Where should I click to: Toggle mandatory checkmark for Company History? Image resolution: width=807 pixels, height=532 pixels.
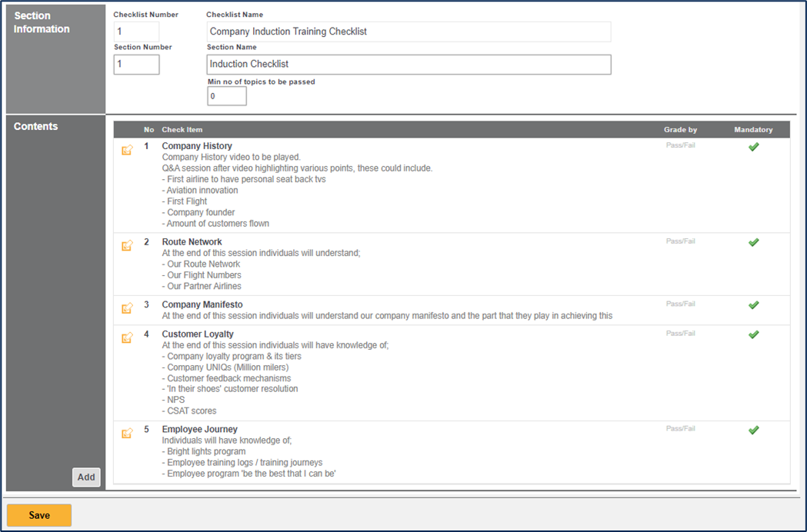coord(754,147)
